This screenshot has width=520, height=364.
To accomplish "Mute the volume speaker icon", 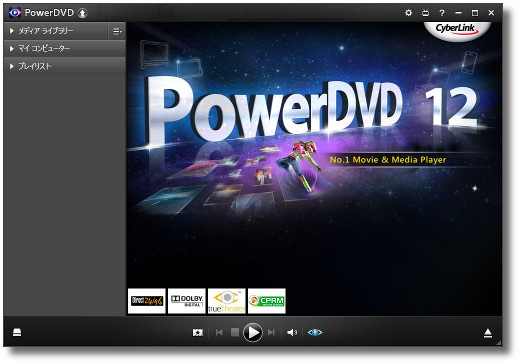I will pyautogui.click(x=292, y=332).
